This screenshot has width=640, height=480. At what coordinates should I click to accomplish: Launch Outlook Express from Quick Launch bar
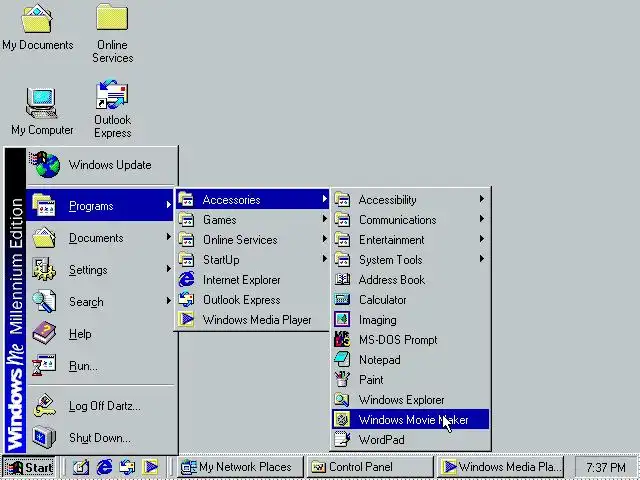(127, 467)
